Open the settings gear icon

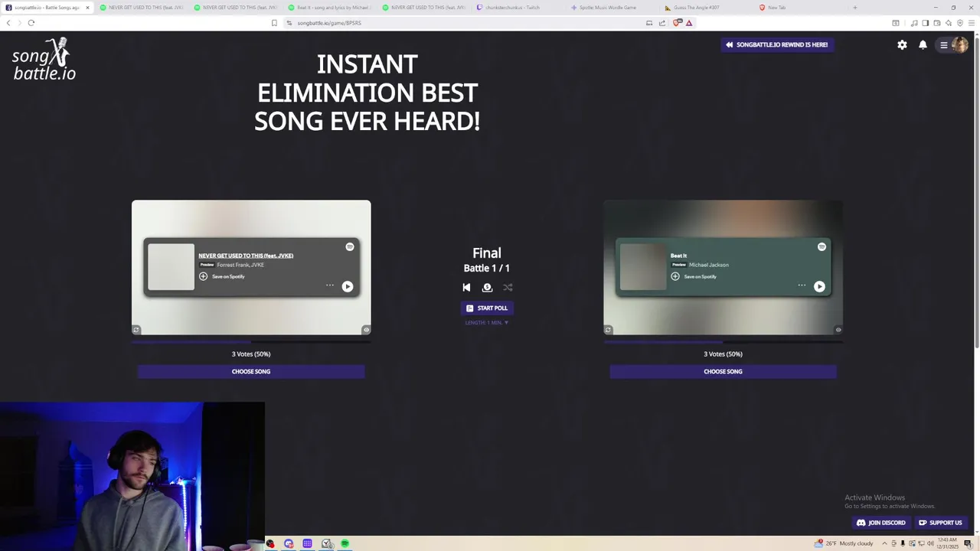[x=902, y=45]
